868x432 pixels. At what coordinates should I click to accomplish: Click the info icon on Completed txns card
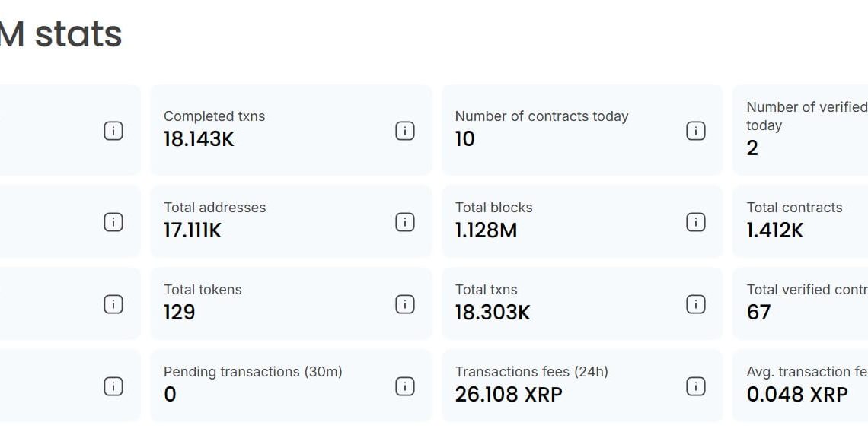click(x=405, y=131)
